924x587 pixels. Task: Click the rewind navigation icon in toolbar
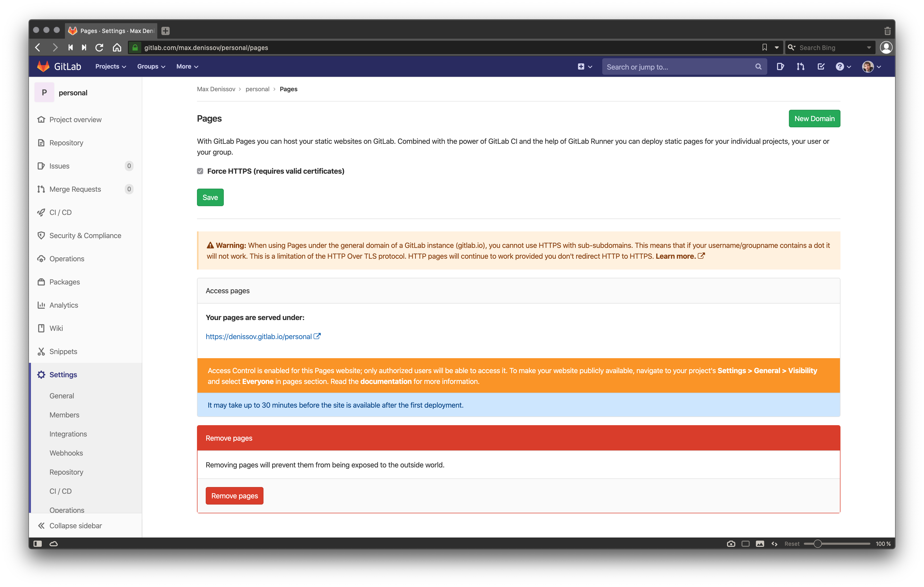coord(71,48)
